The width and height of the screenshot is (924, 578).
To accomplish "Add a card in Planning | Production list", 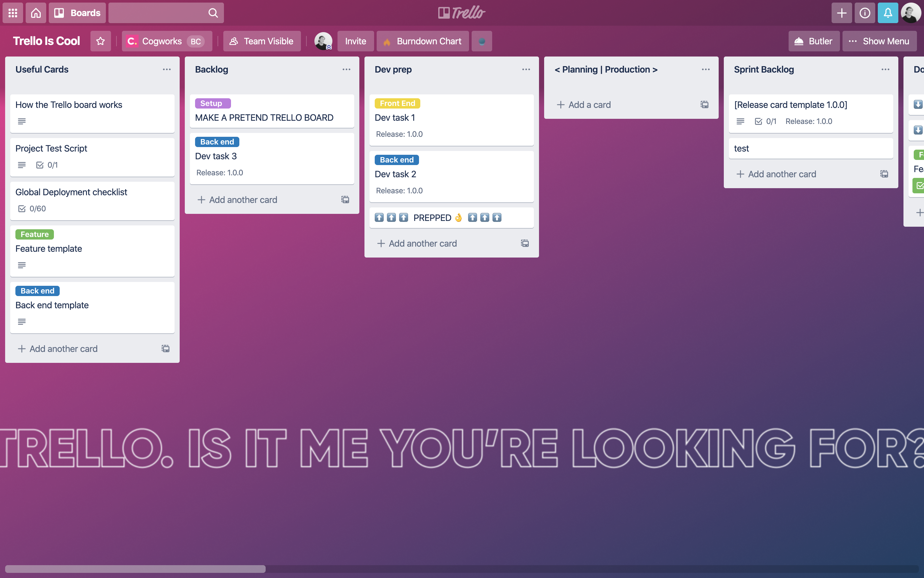I will point(584,105).
